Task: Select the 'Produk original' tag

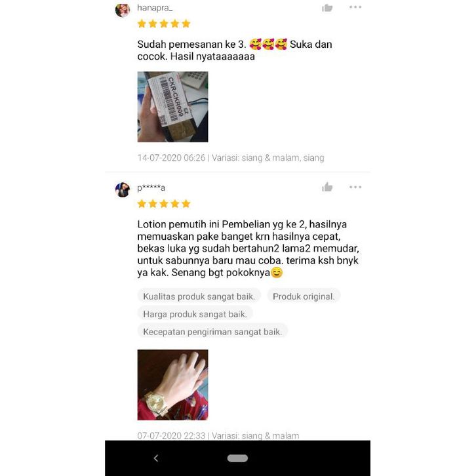Action: click(304, 296)
